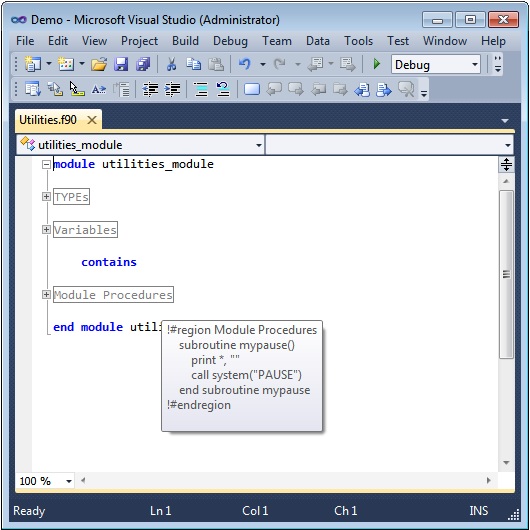This screenshot has height=530, width=530.
Task: Expand the collapsed Variables region
Action: (x=46, y=230)
